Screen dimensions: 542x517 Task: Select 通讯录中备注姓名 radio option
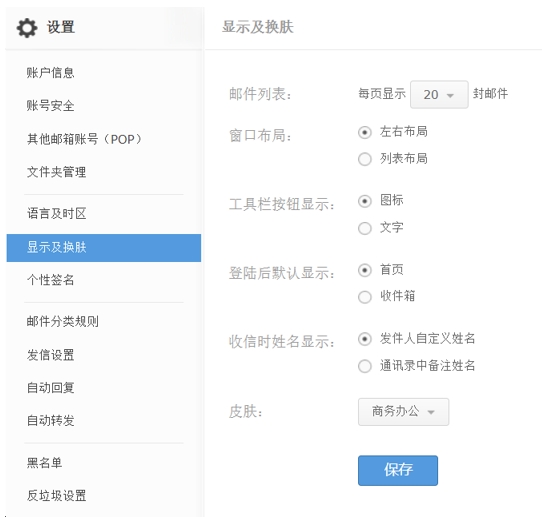365,366
